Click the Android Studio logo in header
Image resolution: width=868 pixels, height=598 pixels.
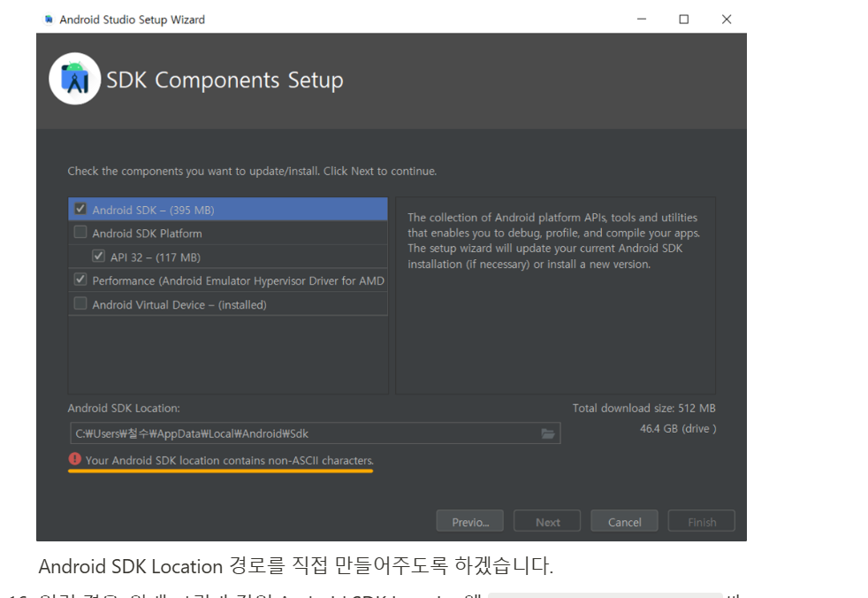(75, 79)
